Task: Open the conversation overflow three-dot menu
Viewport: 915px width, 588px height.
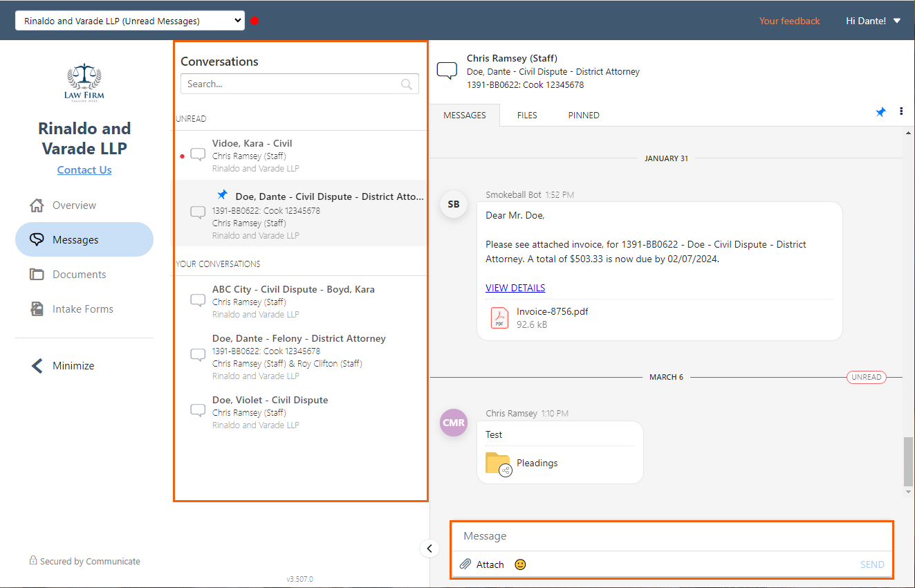Action: pos(901,111)
